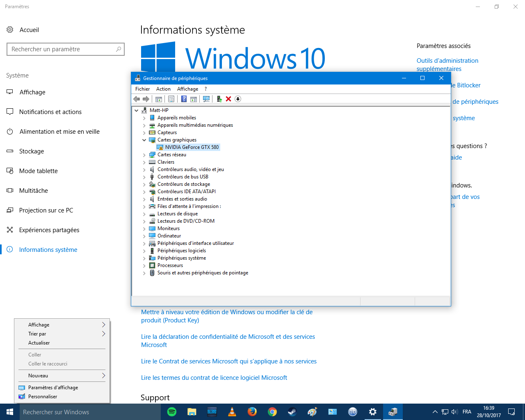This screenshot has width=525, height=420.
Task: Choose Personnaliser in the context menu
Action: tap(62, 397)
